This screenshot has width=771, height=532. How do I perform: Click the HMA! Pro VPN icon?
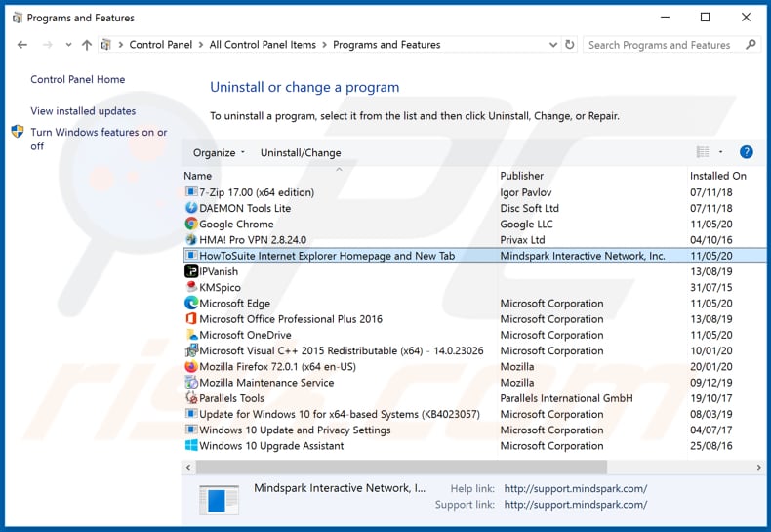click(x=191, y=240)
